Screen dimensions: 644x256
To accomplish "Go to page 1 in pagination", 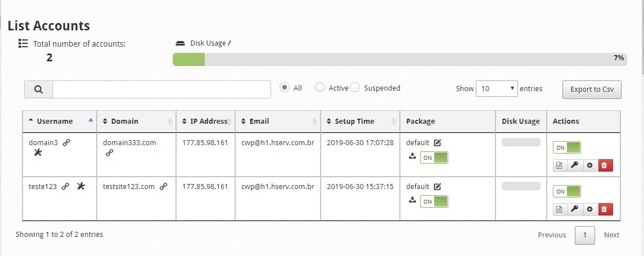I will pyautogui.click(x=584, y=235).
